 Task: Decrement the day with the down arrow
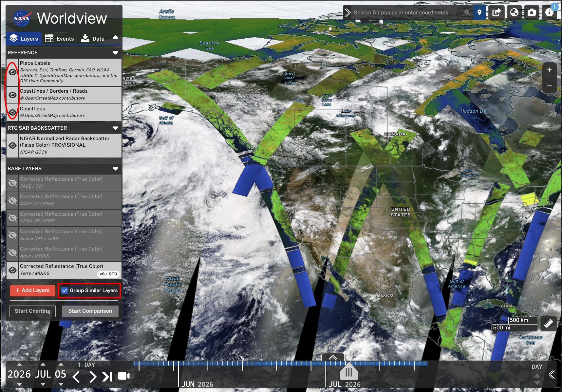point(61,384)
